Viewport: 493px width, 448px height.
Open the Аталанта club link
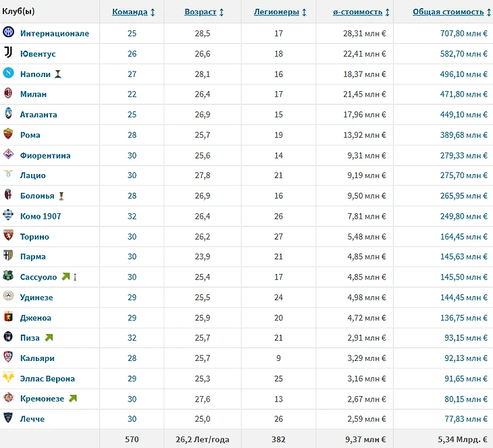click(38, 115)
